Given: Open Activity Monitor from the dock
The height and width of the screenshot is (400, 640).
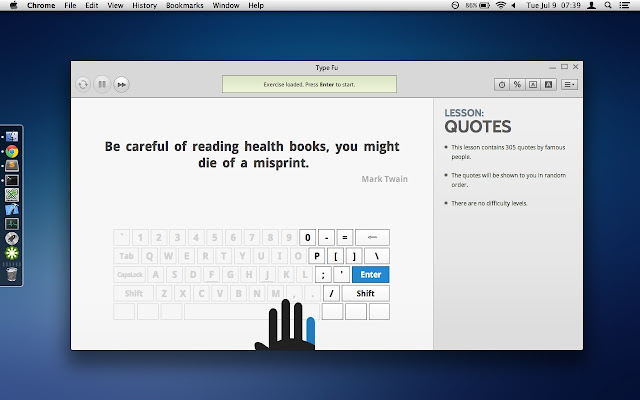Looking at the screenshot, I should click(12, 224).
